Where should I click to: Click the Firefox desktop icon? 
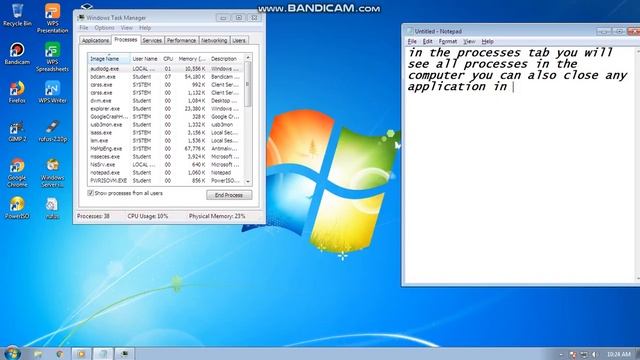[17, 92]
